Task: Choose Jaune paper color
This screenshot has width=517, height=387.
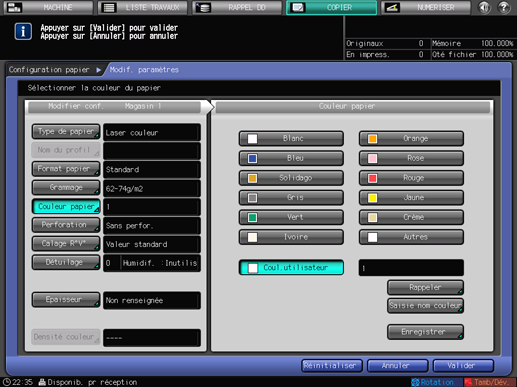Action: (x=411, y=197)
